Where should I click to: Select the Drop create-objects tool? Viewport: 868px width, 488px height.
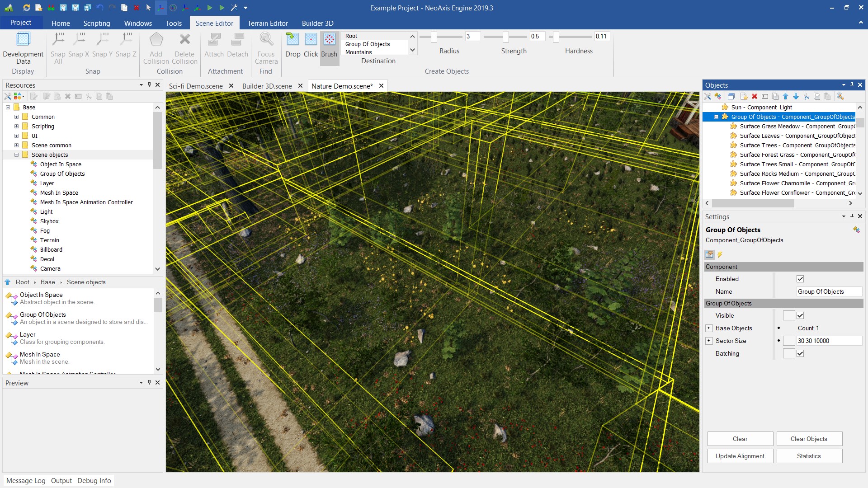(x=292, y=45)
